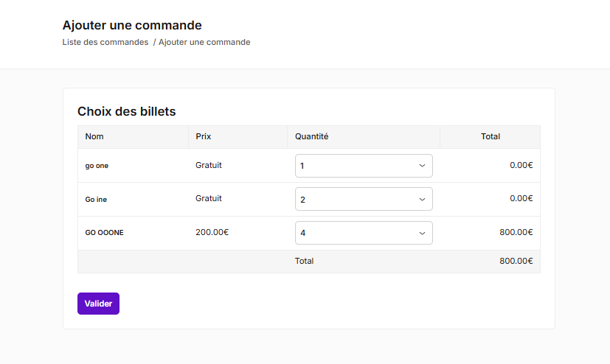Open the quantity dropdown showing 1 for go one
610x364 pixels.
click(364, 166)
